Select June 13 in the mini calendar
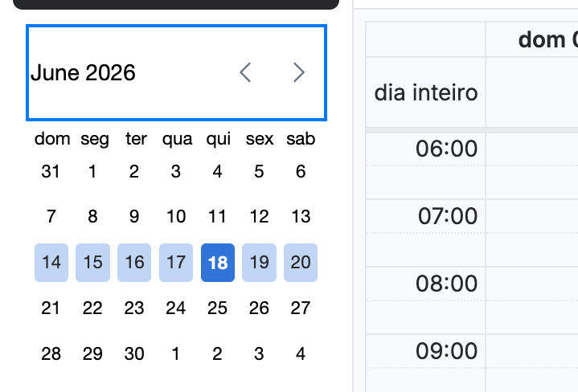The height and width of the screenshot is (392, 578). point(301,217)
